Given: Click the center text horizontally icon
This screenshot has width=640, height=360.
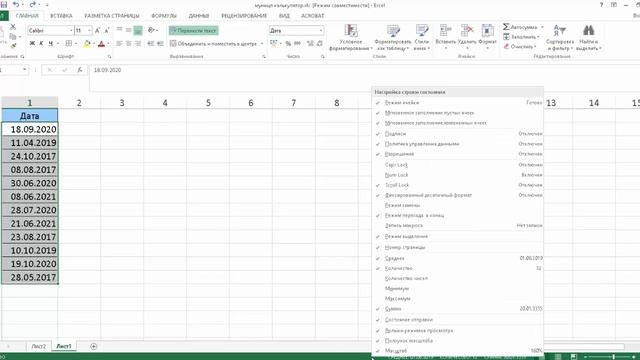Looking at the screenshot, I should pos(129,43).
